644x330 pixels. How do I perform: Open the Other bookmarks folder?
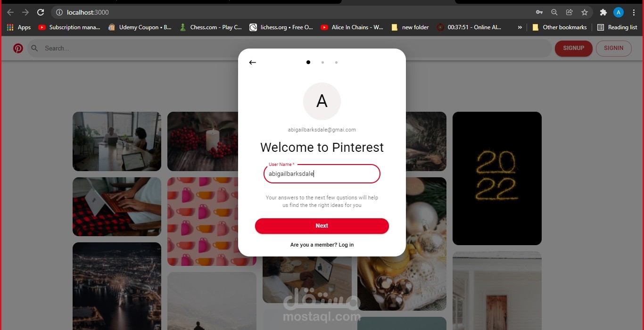coord(560,27)
